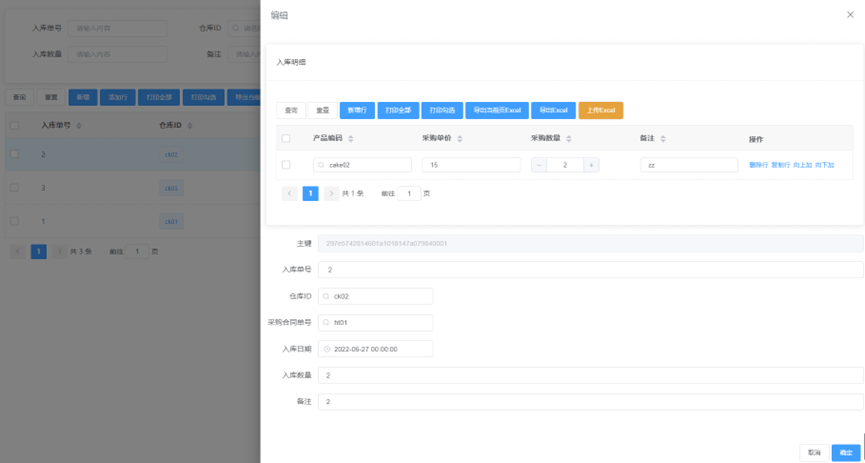Click the 备注 field showing zz
Image resolution: width=865 pixels, height=463 pixels.
pos(689,165)
